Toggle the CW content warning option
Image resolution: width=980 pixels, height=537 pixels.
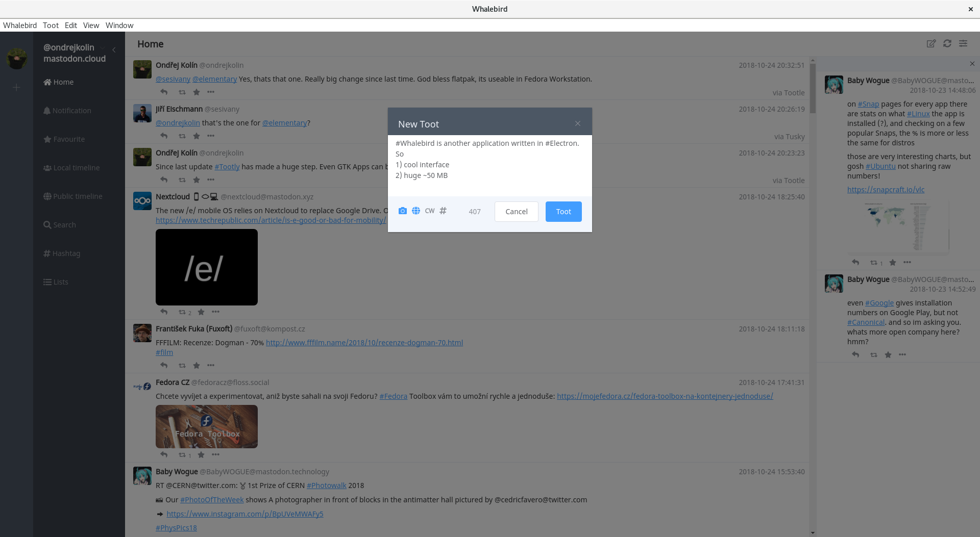tap(430, 211)
